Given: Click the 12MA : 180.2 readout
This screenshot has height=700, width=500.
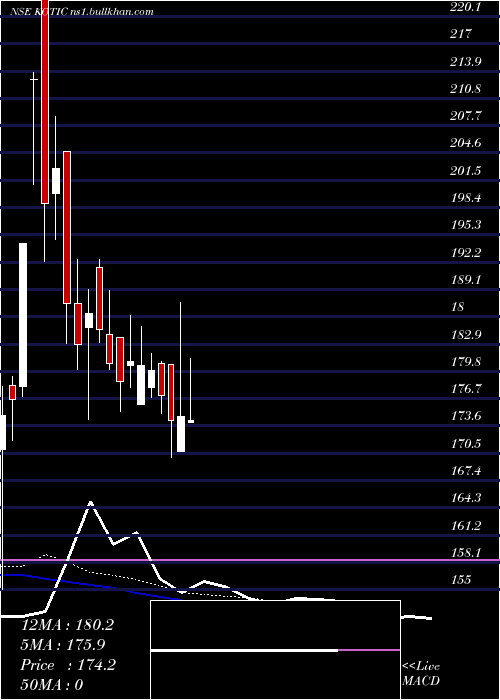Looking at the screenshot, I should click(67, 625).
